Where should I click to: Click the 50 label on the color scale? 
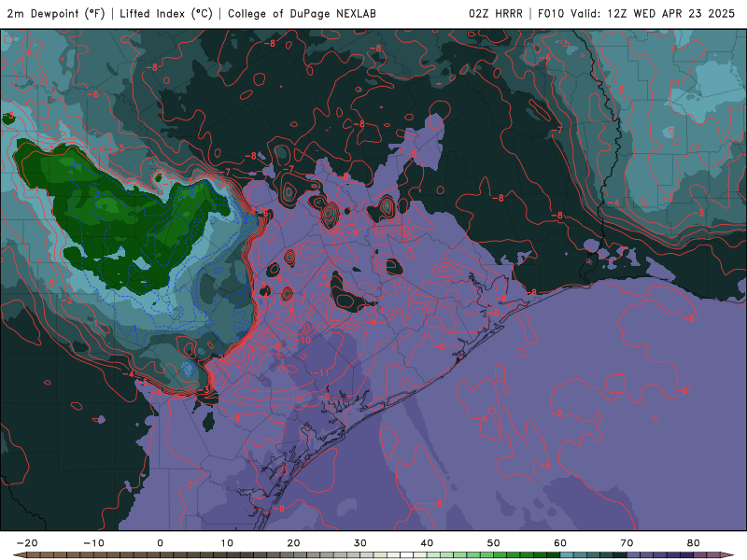click(494, 543)
